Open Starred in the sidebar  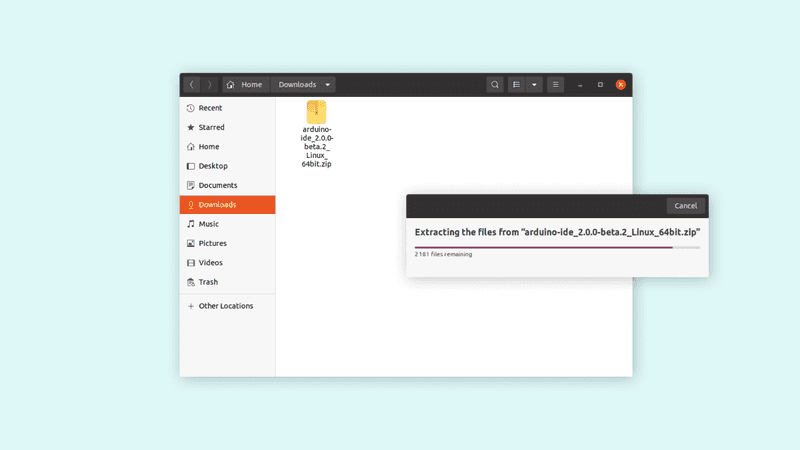[x=228, y=128]
